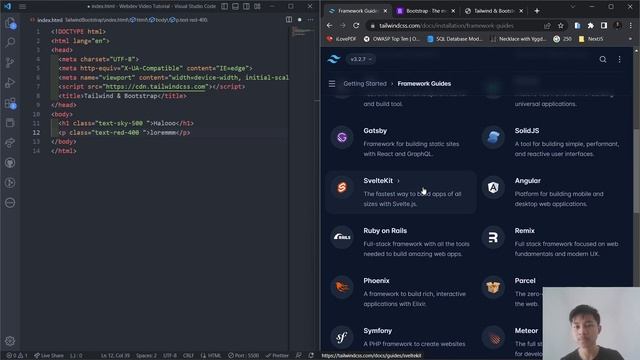The width and height of the screenshot is (640, 360).
Task: Open the VS Code hamburger menu
Action: coord(22,7)
